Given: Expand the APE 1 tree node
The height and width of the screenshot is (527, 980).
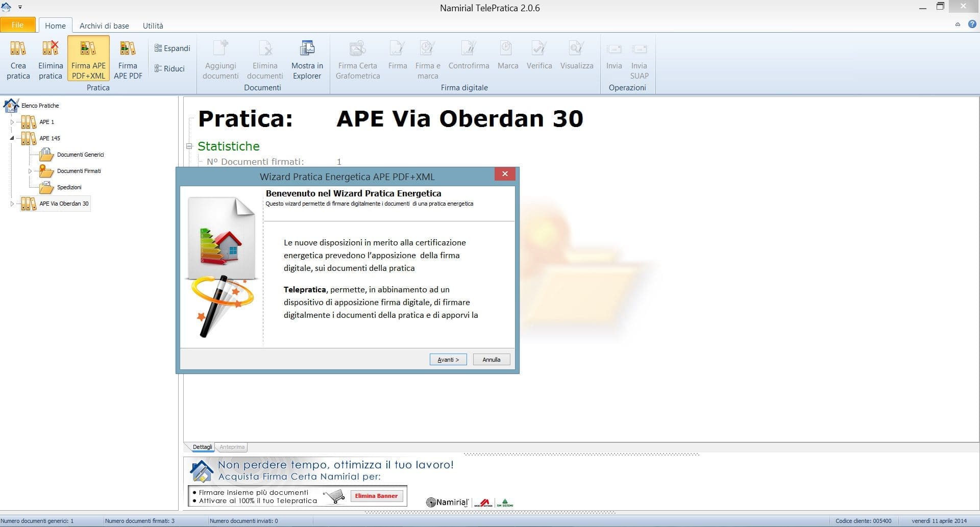Looking at the screenshot, I should click(12, 122).
